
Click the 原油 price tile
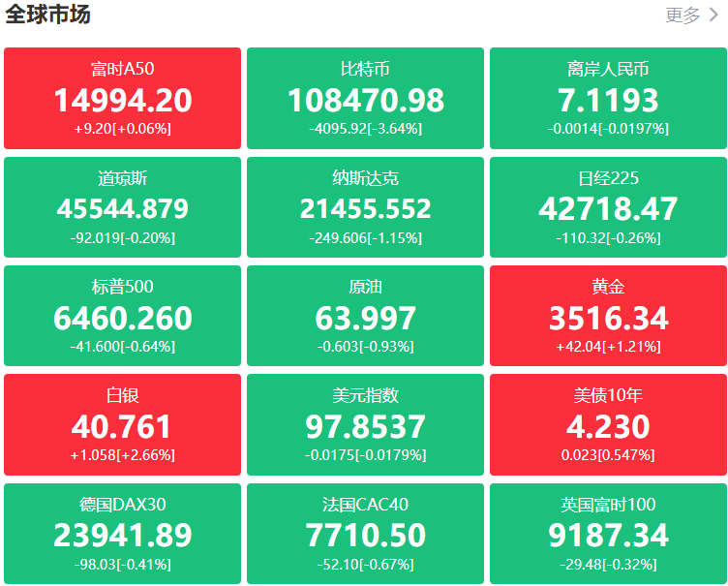[x=365, y=316]
